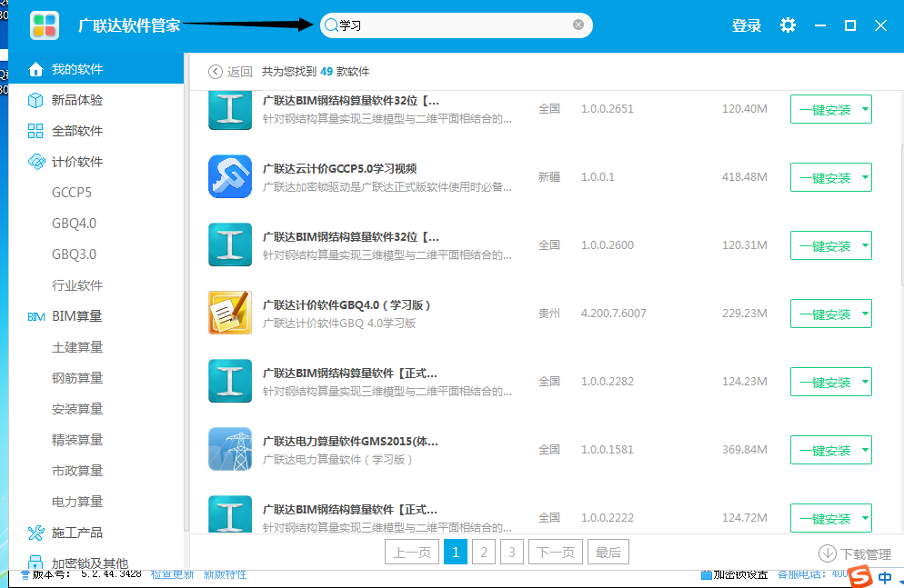Expand install options for version 1.0.0.2282 row
Image resolution: width=904 pixels, height=588 pixels.
coord(865,382)
